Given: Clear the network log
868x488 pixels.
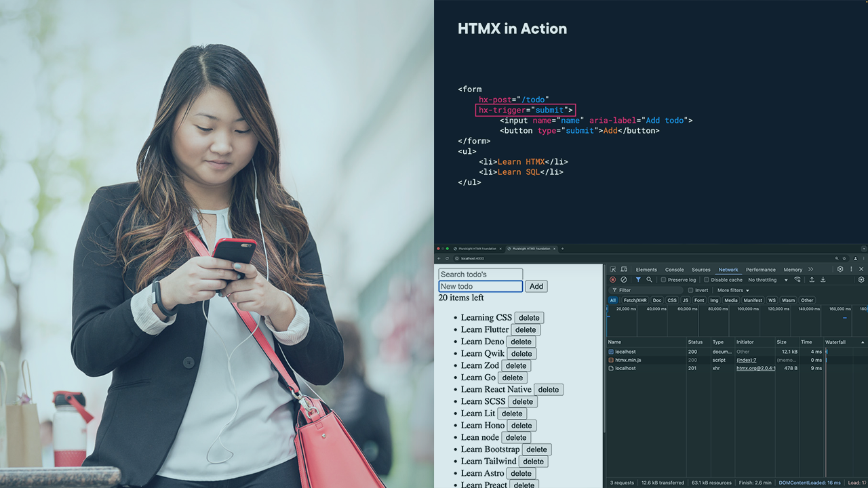Looking at the screenshot, I should tap(624, 280).
